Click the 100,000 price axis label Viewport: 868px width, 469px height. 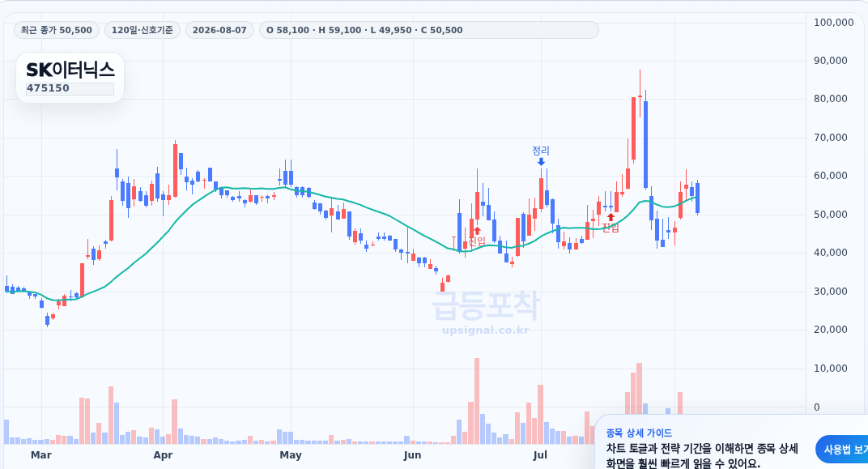834,22
